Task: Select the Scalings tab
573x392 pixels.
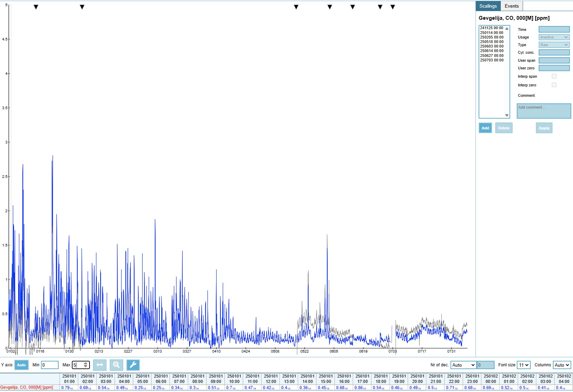Action: (x=488, y=6)
